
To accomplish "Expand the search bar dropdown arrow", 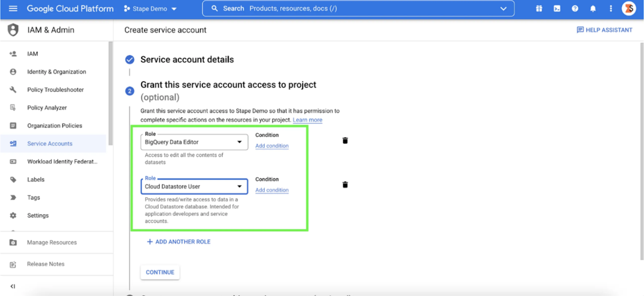I will [503, 8].
